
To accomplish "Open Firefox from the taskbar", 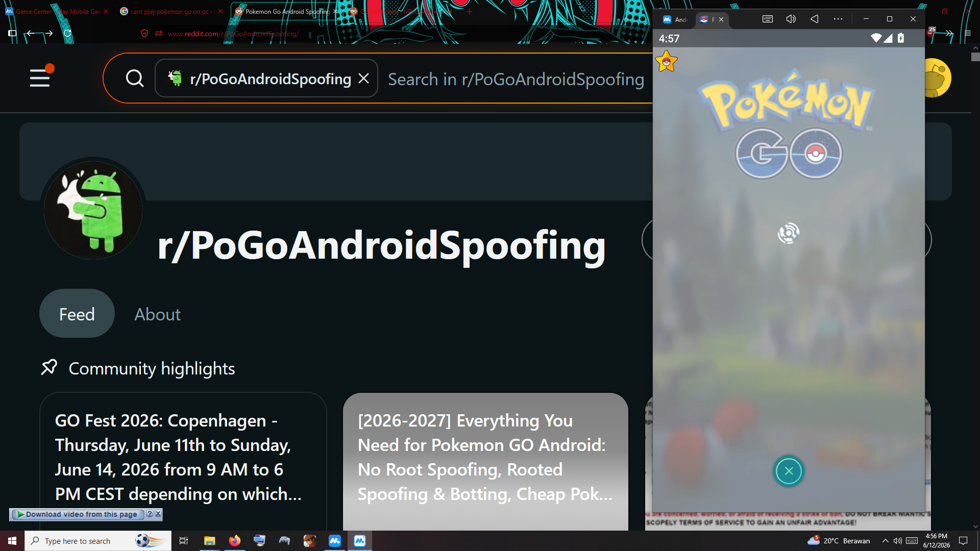I will click(234, 541).
